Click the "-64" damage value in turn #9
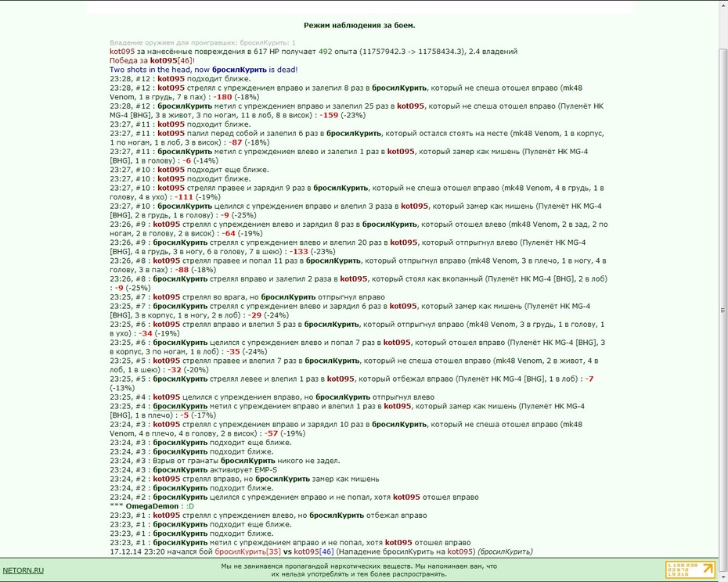The image size is (728, 582). click(x=229, y=233)
